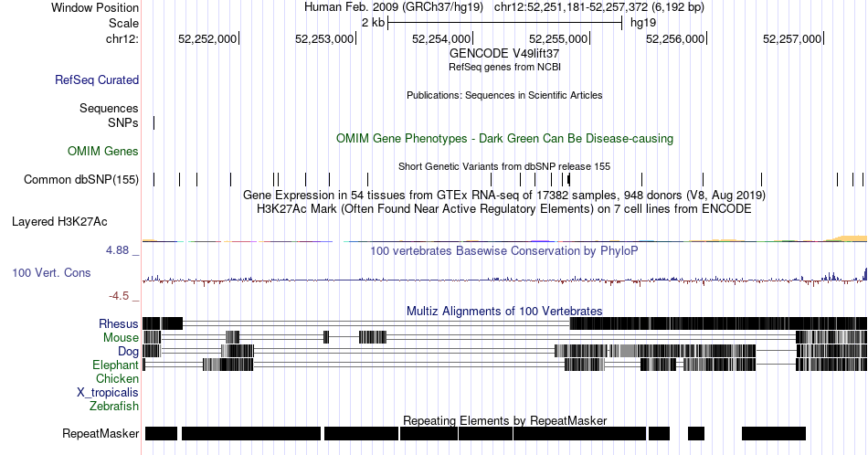Click the OMIM Genes track label

103,151
